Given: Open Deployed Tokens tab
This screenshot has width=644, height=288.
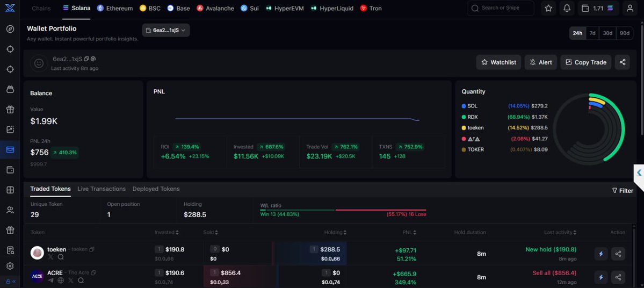Looking at the screenshot, I should click(156, 189).
